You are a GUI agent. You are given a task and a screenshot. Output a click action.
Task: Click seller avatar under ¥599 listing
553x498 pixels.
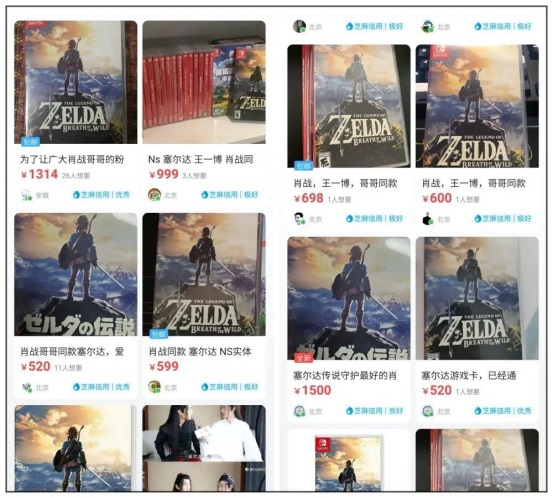[154, 387]
